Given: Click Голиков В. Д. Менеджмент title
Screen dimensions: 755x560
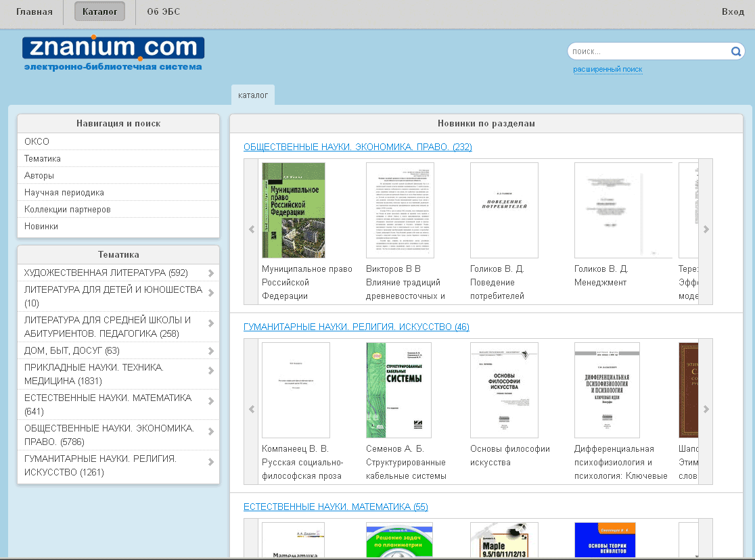Looking at the screenshot, I should 601,275.
